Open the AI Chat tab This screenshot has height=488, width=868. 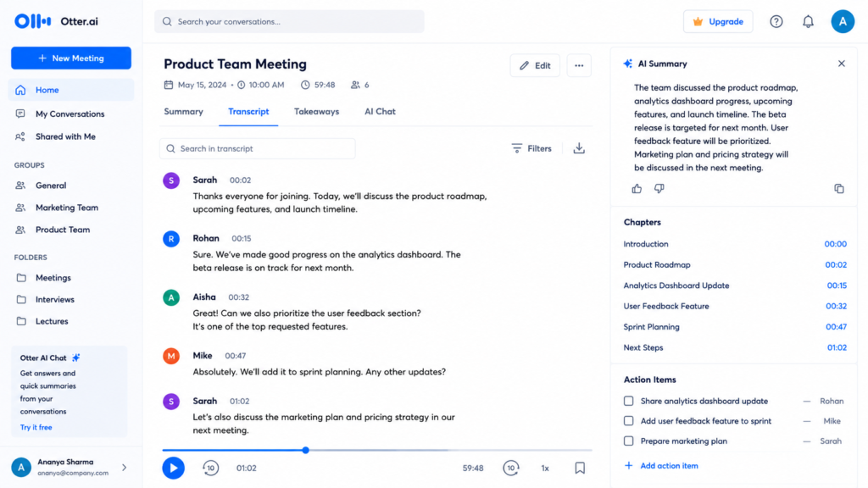(380, 112)
